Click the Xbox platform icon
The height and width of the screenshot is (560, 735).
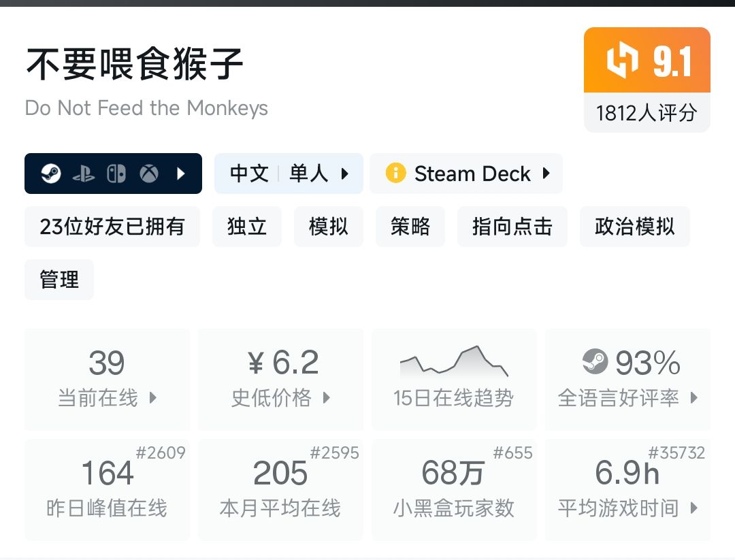point(149,174)
